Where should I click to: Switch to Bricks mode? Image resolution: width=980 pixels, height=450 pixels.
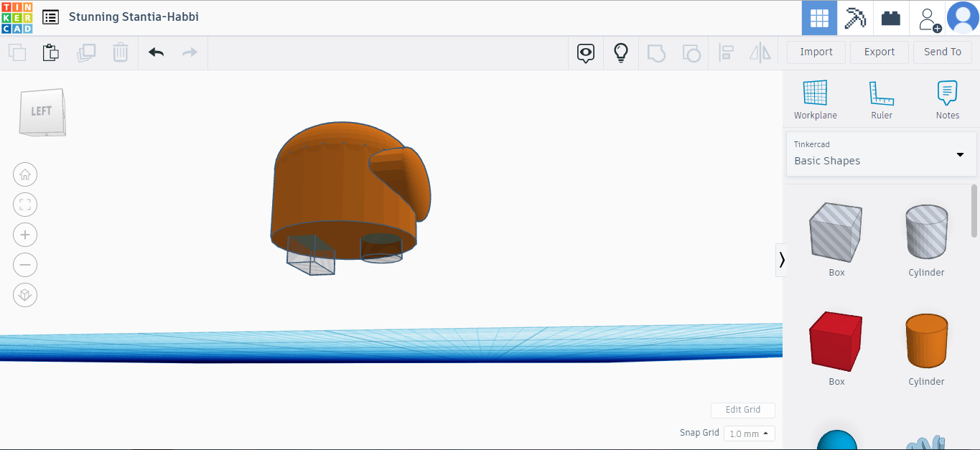pyautogui.click(x=891, y=18)
